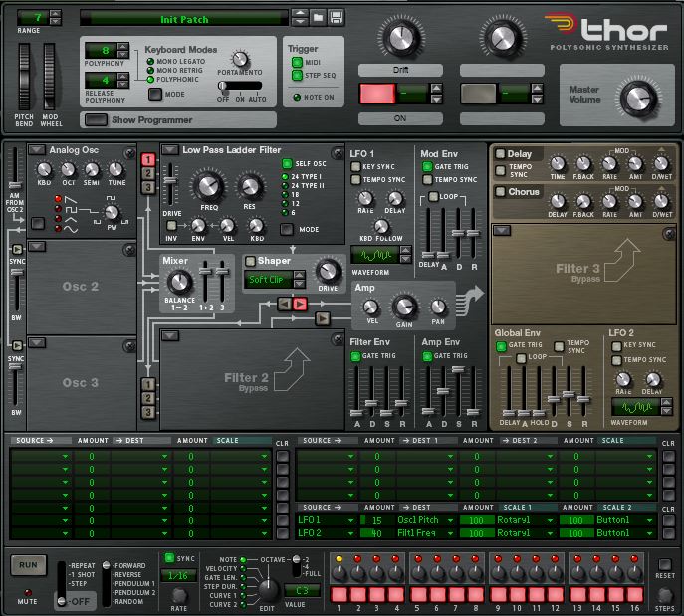Screen dimensions: 684x616
Task: Open the Low Pass Ladder Filter type dropdown
Action: (169, 150)
